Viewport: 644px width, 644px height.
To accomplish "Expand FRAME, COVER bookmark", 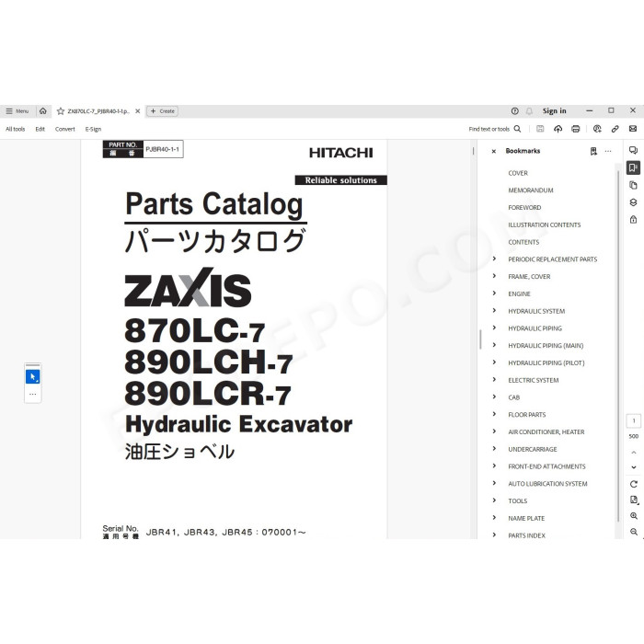I will 494,276.
